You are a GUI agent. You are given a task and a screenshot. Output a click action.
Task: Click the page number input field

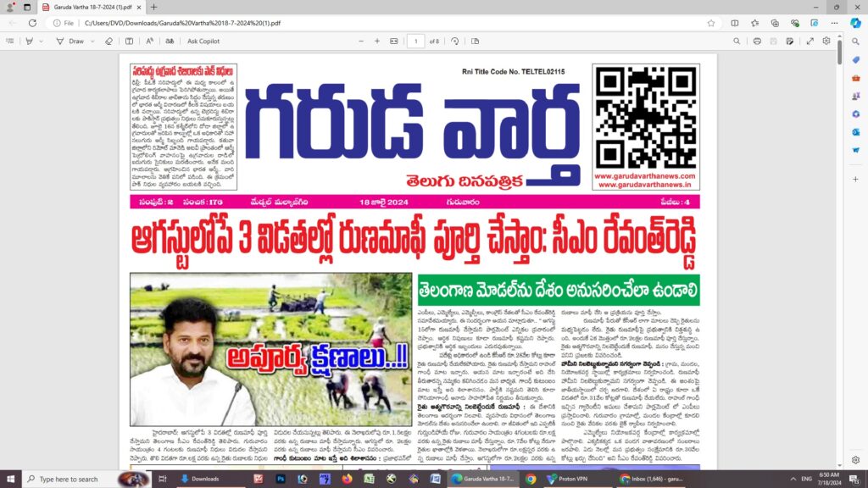tap(415, 41)
